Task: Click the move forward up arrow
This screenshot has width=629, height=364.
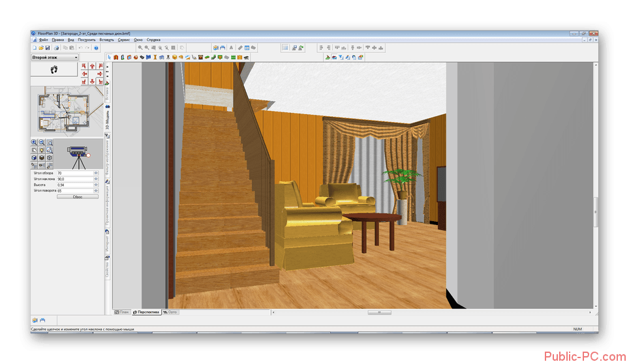Action: coord(92,66)
